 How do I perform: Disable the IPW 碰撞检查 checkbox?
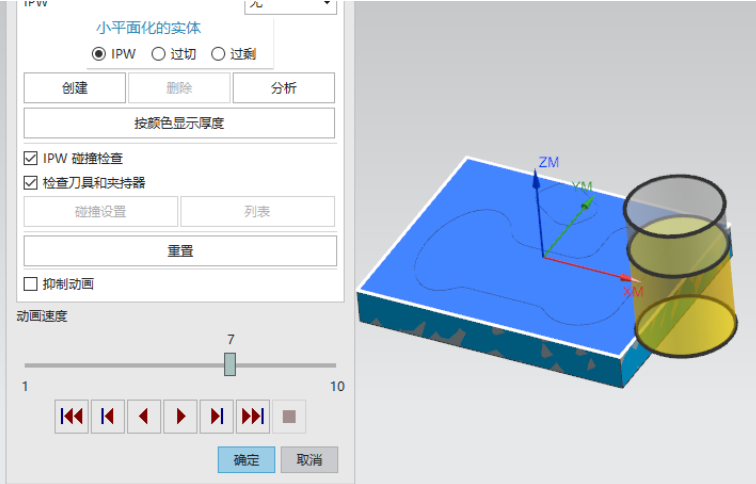click(x=31, y=158)
